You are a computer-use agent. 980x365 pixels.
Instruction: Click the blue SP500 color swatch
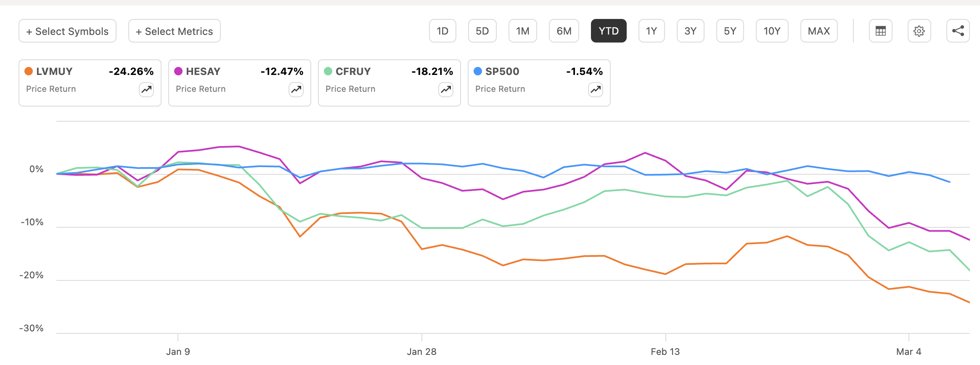click(478, 71)
